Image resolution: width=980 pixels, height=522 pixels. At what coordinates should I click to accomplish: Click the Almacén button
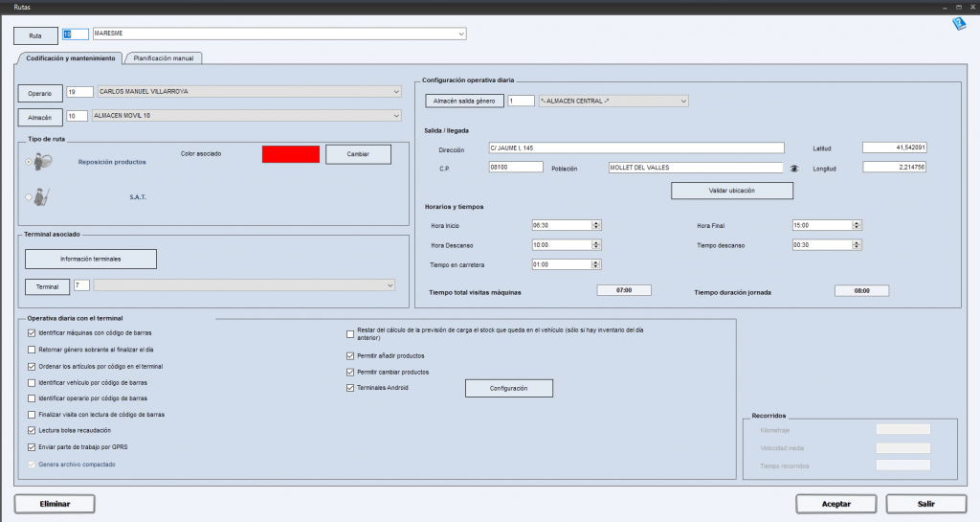(40, 118)
